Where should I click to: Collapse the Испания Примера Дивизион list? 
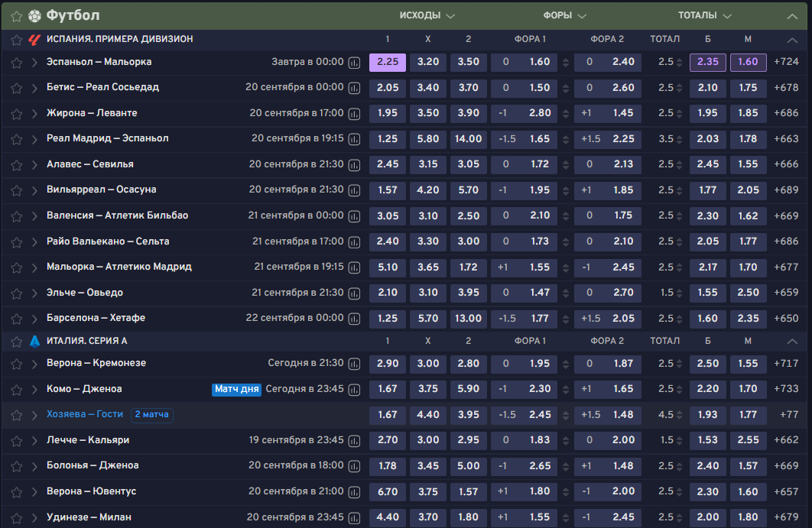click(x=792, y=40)
